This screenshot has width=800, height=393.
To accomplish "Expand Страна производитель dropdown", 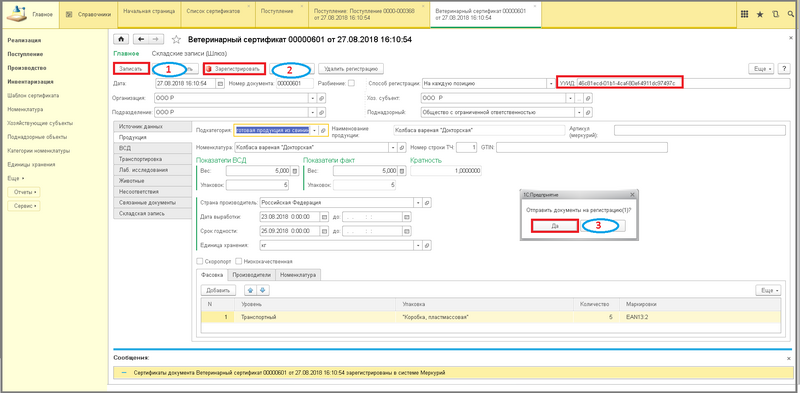I will point(419,202).
